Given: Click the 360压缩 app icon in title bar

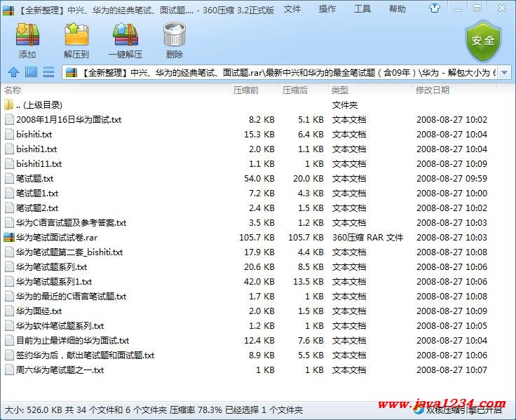Looking at the screenshot, I should [8, 11].
